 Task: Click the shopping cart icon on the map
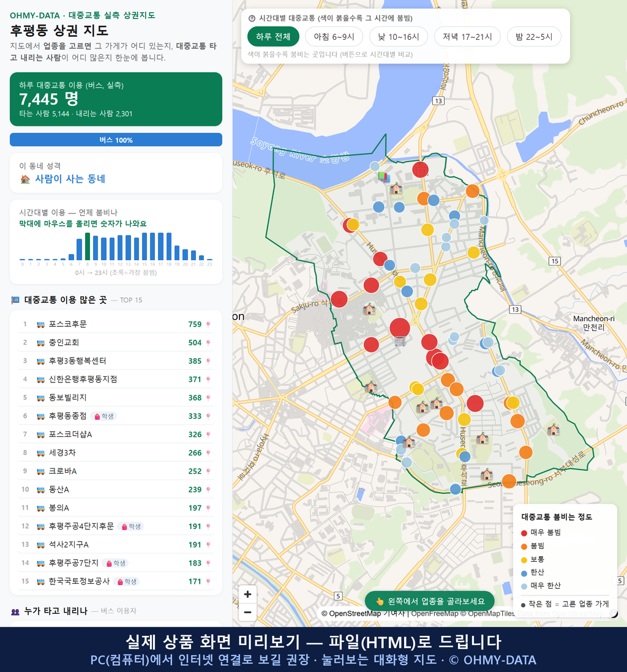[400, 341]
